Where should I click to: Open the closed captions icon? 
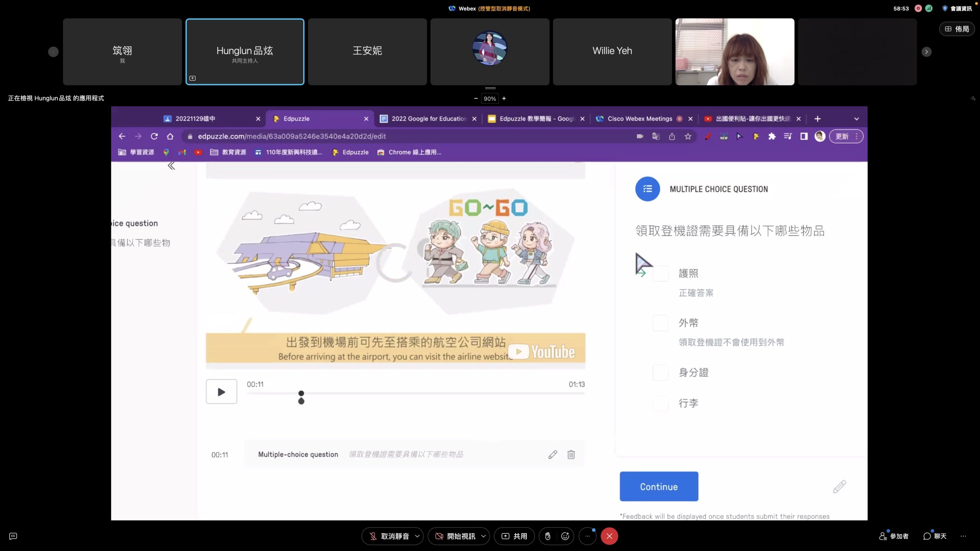13,536
